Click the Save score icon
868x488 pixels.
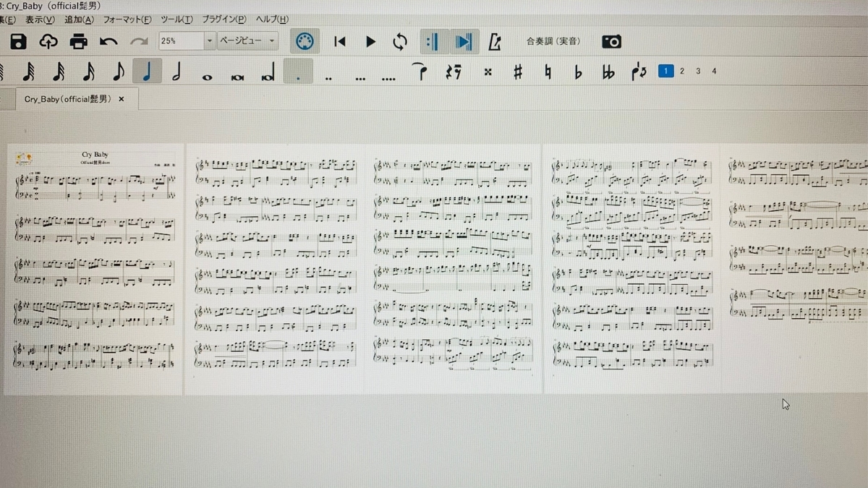point(18,41)
